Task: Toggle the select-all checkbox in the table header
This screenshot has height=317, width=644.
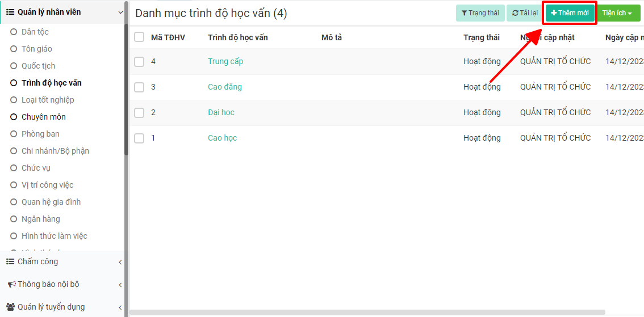Action: (x=139, y=37)
